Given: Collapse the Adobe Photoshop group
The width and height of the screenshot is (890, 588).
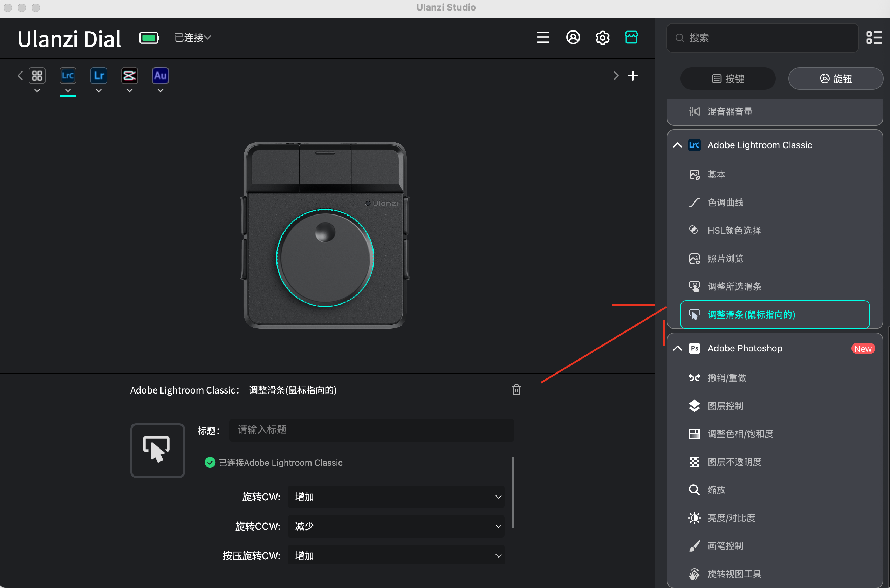Looking at the screenshot, I should (x=677, y=348).
